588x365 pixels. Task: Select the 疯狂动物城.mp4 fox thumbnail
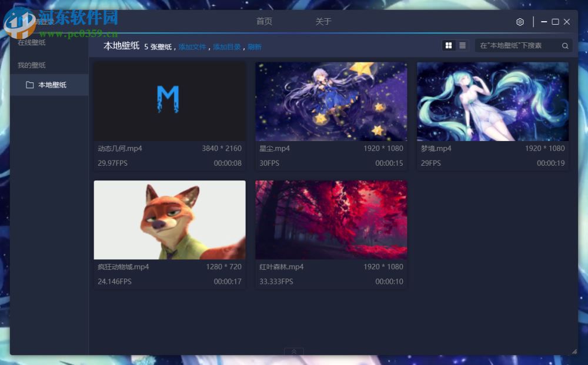(x=170, y=220)
